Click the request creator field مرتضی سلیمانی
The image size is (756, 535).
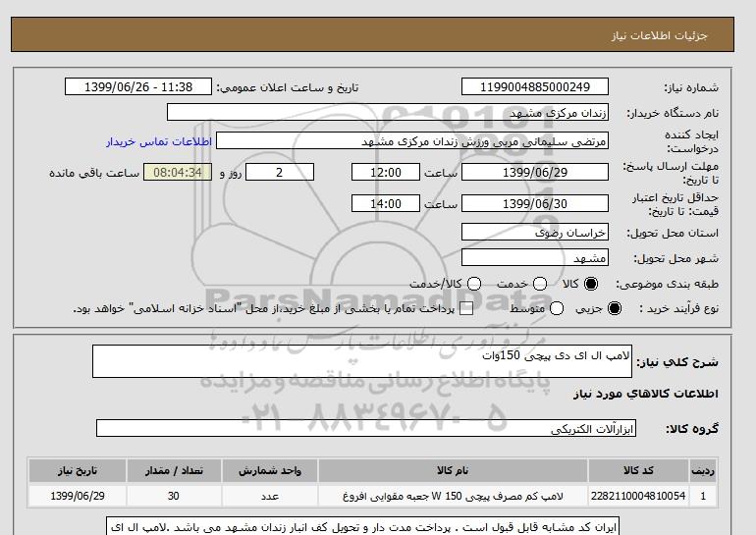tap(412, 140)
